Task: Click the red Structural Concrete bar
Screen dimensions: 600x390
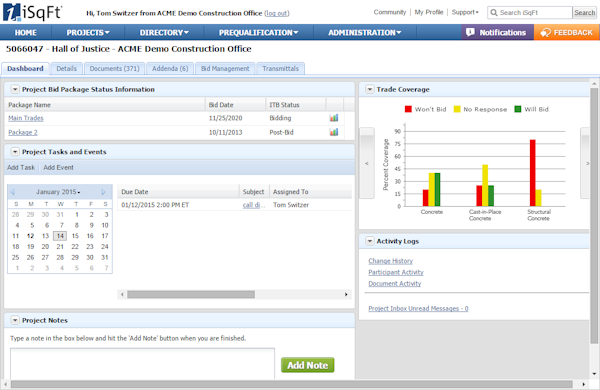Action: pyautogui.click(x=532, y=173)
